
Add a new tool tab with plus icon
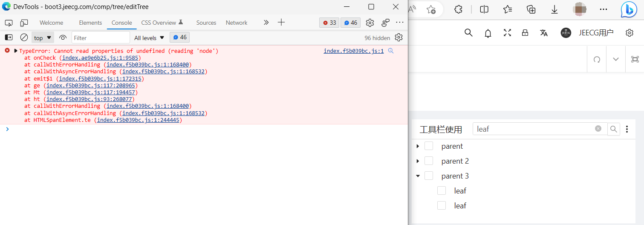(281, 23)
